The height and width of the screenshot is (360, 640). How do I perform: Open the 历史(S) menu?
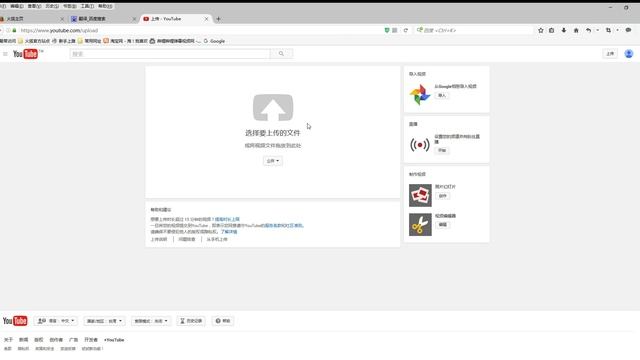pyautogui.click(x=52, y=6)
